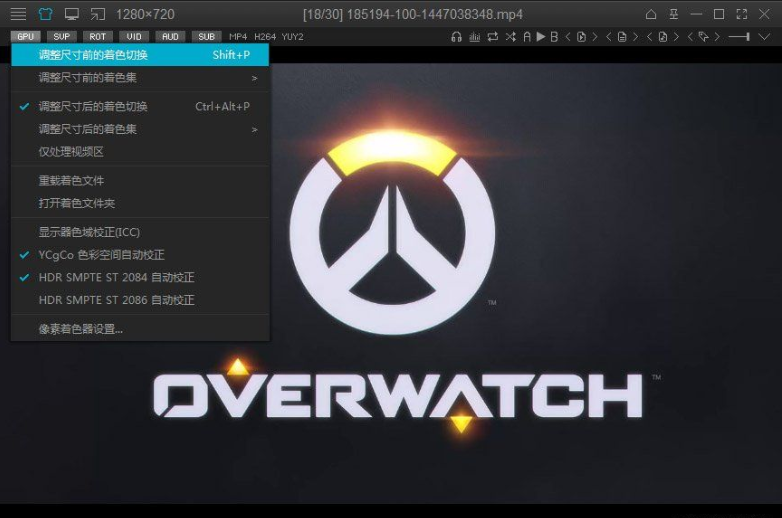The height and width of the screenshot is (518, 782).
Task: Click the pin always-on-top icon
Action: click(675, 14)
